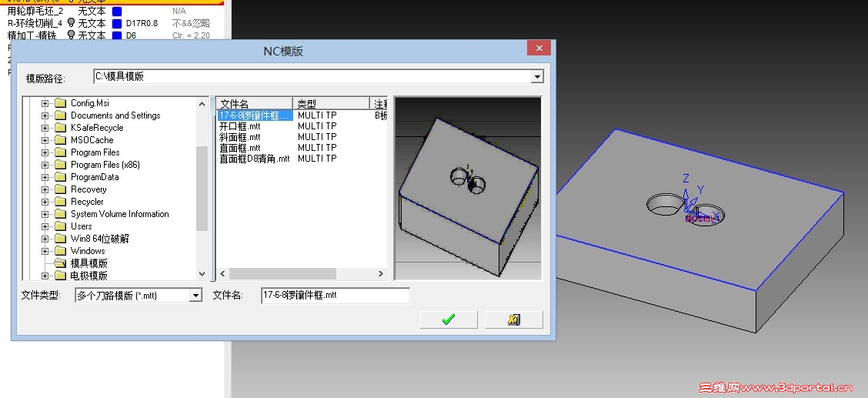Expand the ProgramData folder node
868x398 pixels.
point(45,177)
